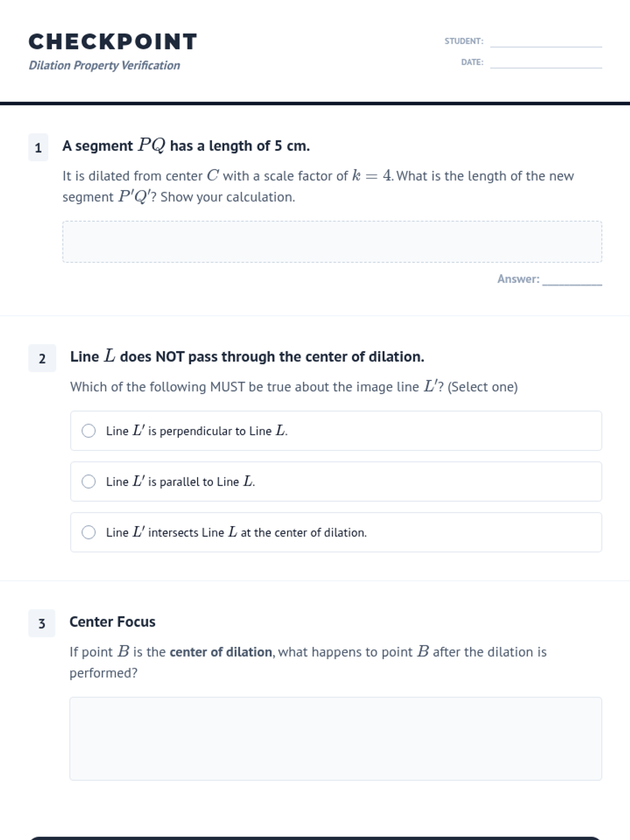Click the "Answer:" label text

coord(518,279)
